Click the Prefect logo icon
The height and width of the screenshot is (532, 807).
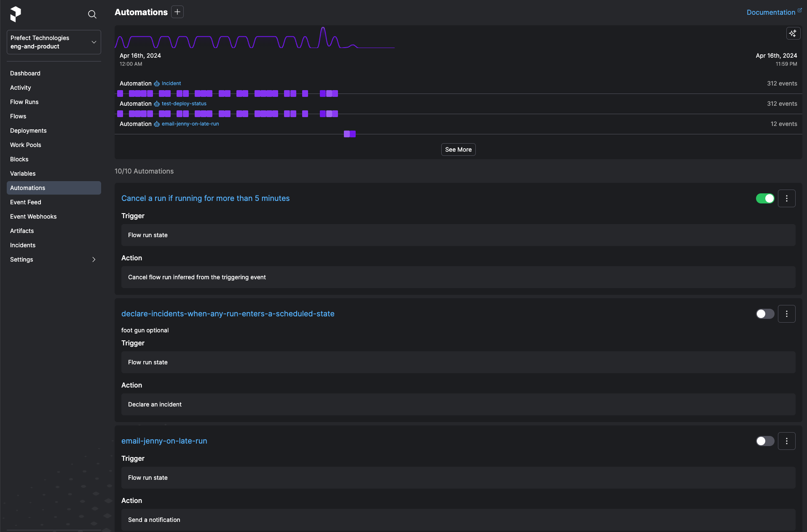[16, 14]
